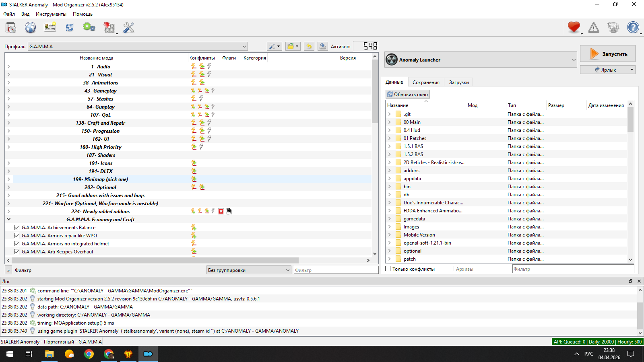
Task: Open Windows Start menu
Action: coord(10,354)
